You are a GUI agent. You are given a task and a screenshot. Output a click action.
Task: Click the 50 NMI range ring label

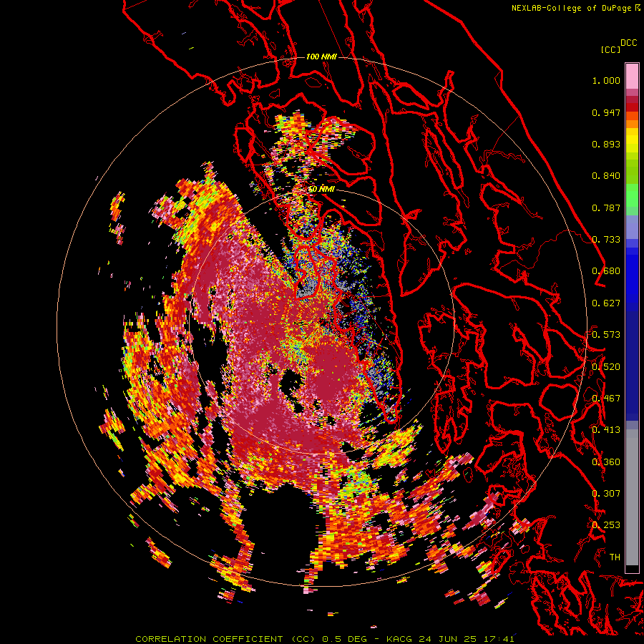pos(321,190)
